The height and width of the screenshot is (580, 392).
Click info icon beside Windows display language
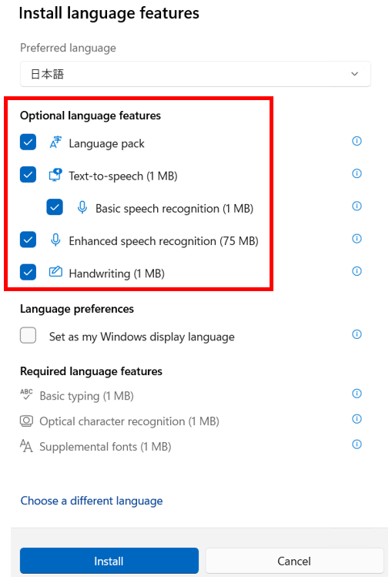point(357,334)
